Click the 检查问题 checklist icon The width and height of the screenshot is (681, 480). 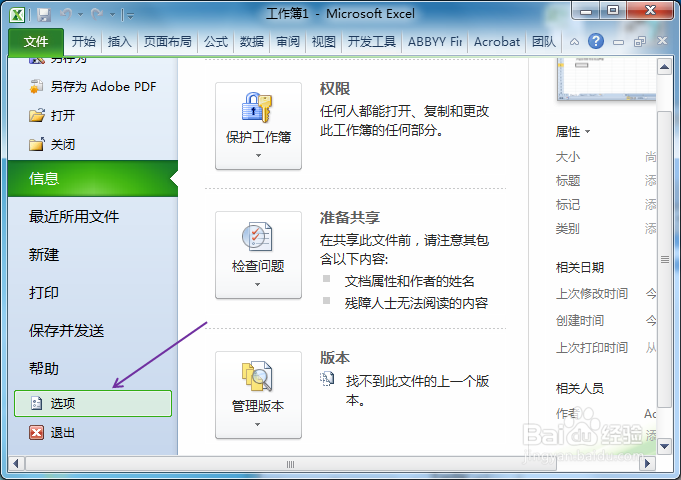point(257,236)
